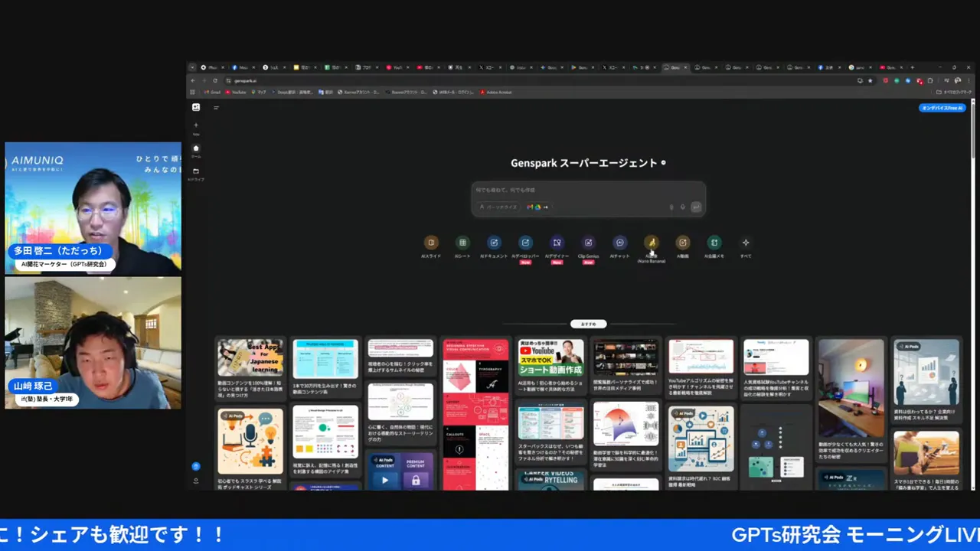Open the tab search dropdown arrow
980x551 pixels.
click(192, 67)
